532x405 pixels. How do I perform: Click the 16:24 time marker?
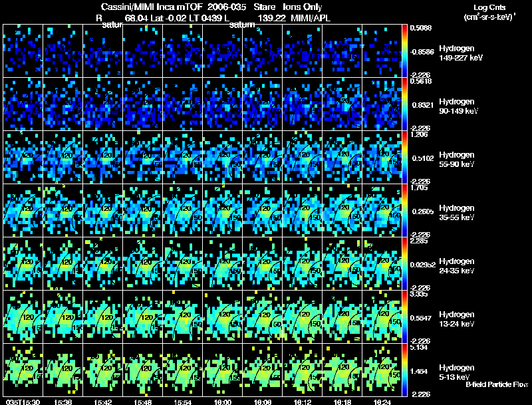(x=382, y=402)
